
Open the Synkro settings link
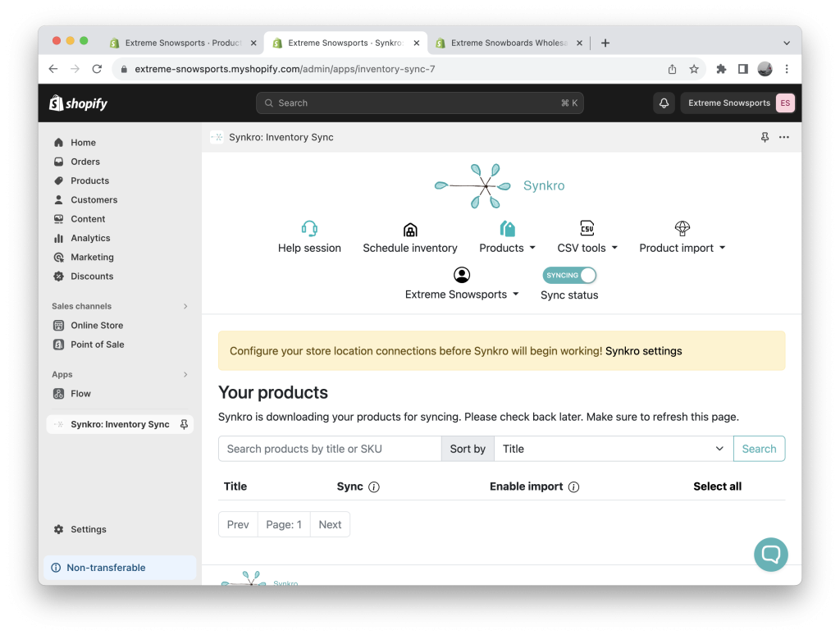[x=643, y=351]
